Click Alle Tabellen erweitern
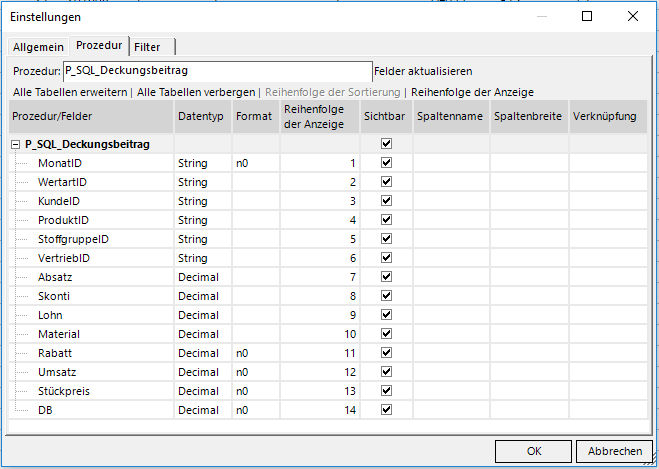The width and height of the screenshot is (659, 469). click(70, 91)
